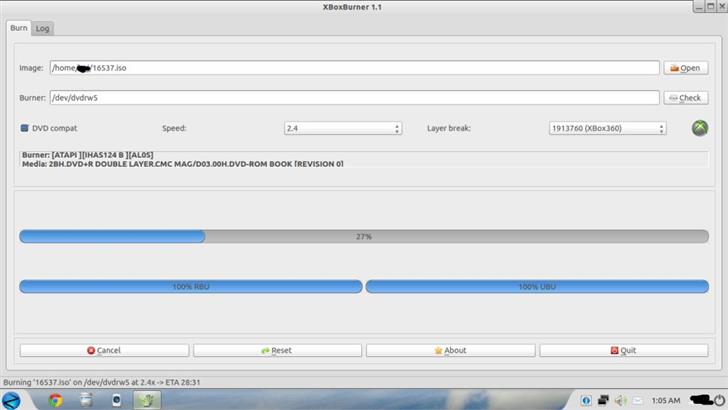The height and width of the screenshot is (410, 728).
Task: Switch to the Log tab
Action: click(x=42, y=28)
